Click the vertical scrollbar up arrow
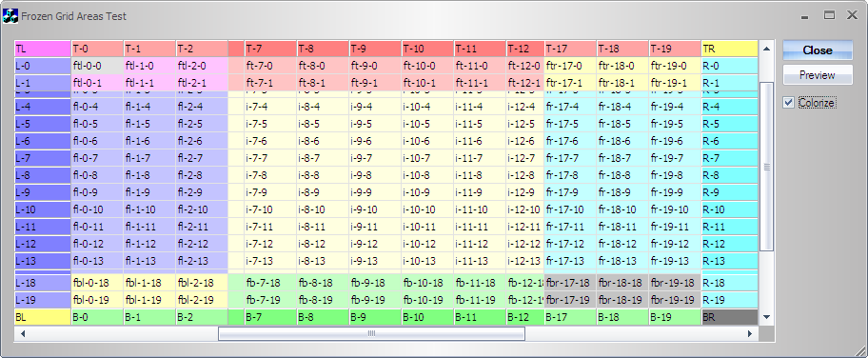 tap(767, 49)
